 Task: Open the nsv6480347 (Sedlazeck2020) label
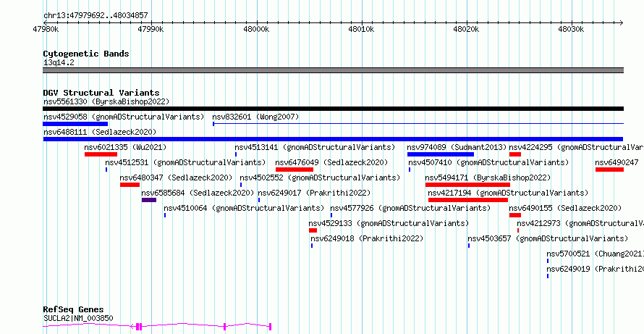pos(177,178)
